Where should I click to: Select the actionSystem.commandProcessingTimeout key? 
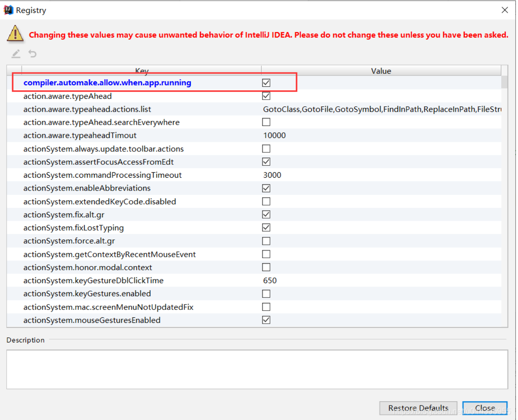[x=103, y=175]
